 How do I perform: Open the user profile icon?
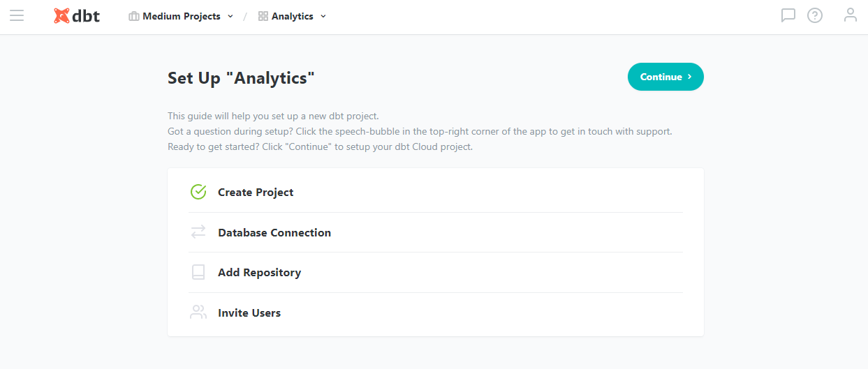[x=850, y=15]
